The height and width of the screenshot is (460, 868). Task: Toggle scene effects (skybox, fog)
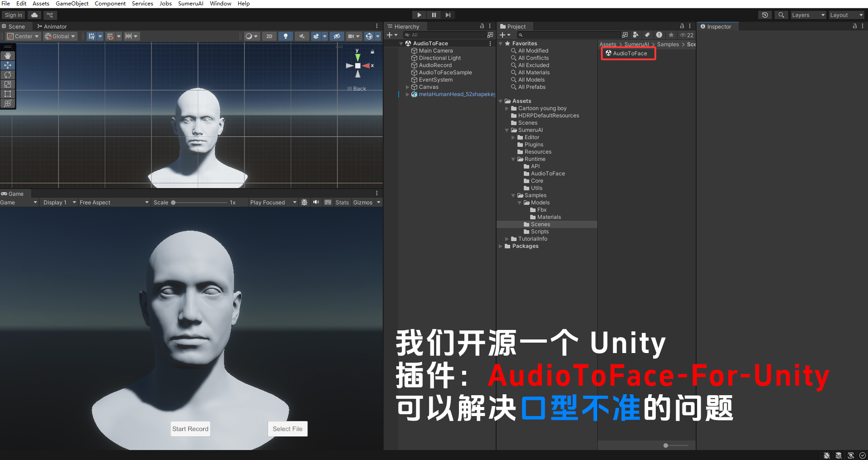click(x=316, y=36)
